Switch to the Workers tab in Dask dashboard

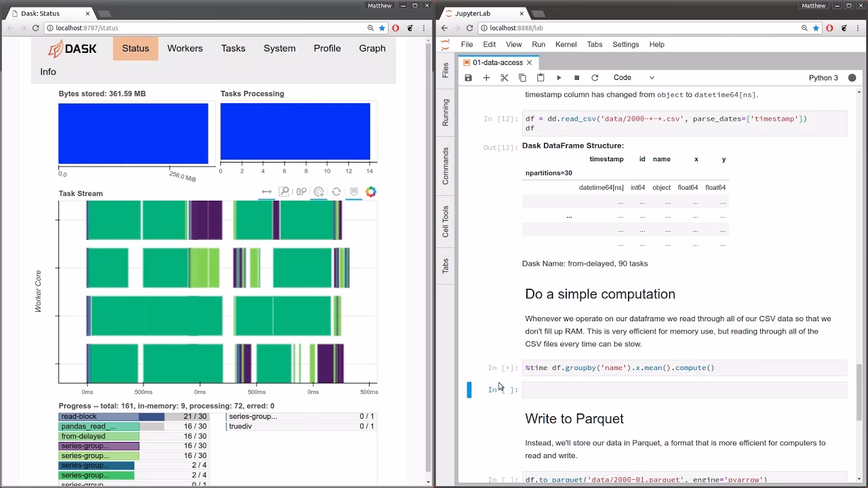[x=184, y=48]
